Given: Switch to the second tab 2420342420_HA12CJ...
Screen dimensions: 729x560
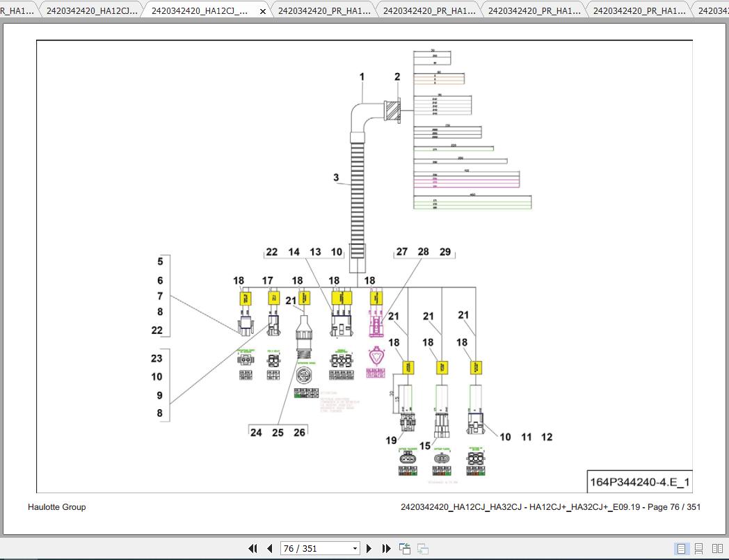Looking at the screenshot, I should pos(92,10).
